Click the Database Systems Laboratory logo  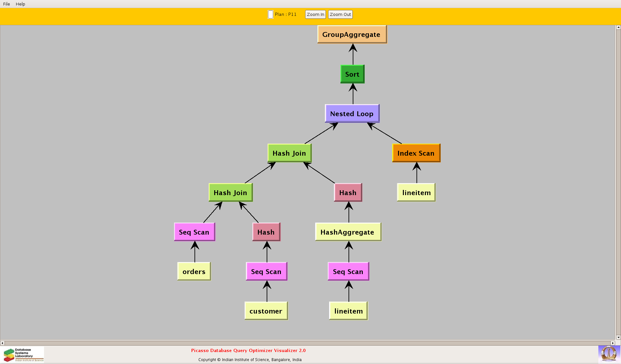click(23, 355)
